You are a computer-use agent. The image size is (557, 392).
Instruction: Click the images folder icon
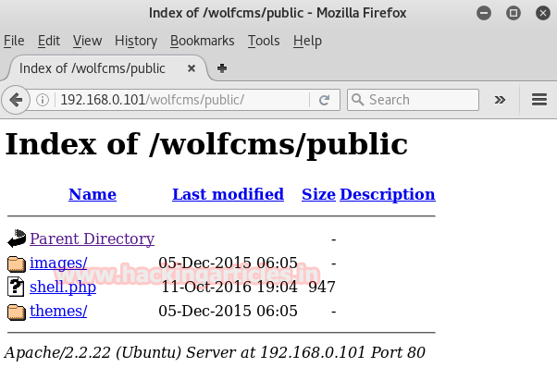(17, 263)
